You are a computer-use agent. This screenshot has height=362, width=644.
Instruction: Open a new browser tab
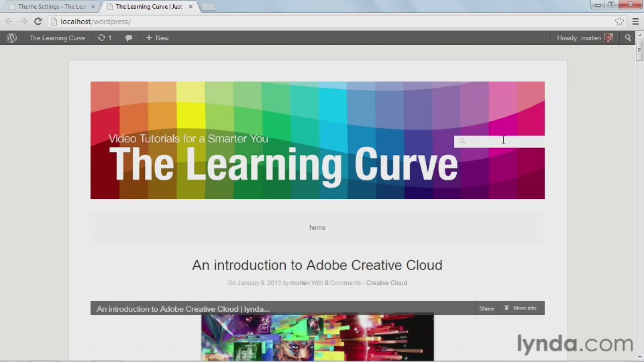tap(208, 7)
